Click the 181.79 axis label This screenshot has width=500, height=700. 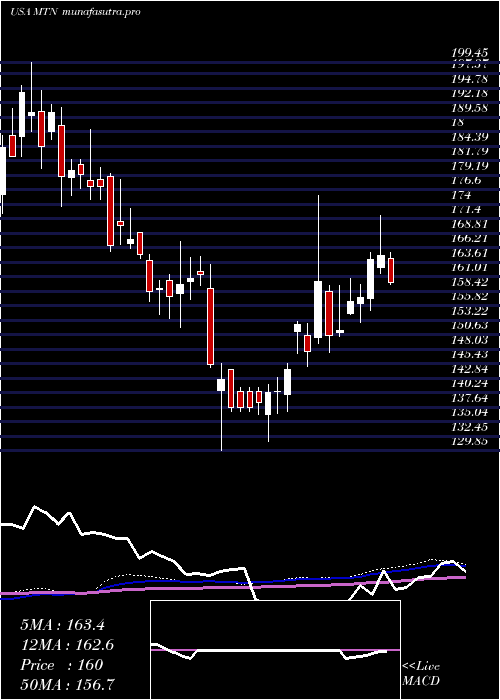[470, 151]
